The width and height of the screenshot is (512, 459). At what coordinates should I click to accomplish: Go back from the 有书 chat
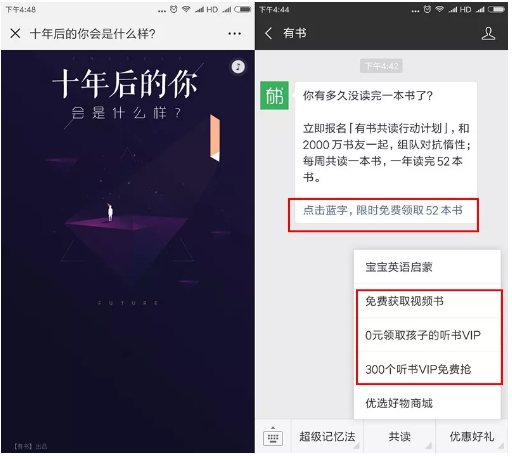pos(268,33)
